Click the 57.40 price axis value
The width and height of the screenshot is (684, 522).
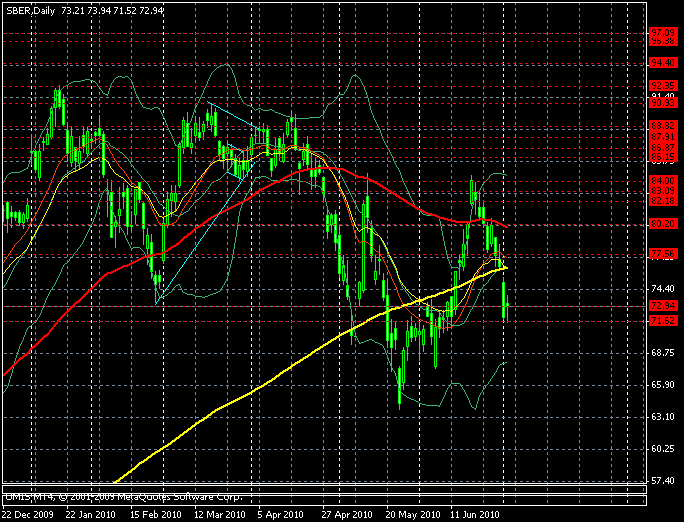(663, 481)
